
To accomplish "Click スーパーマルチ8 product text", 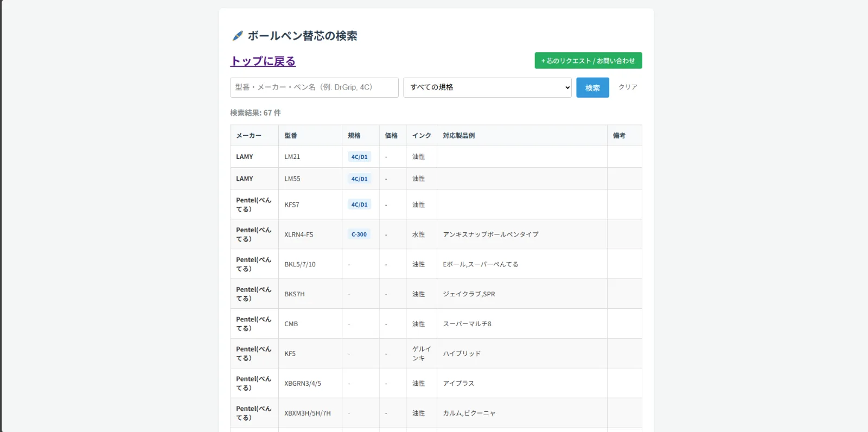I will click(x=467, y=324).
